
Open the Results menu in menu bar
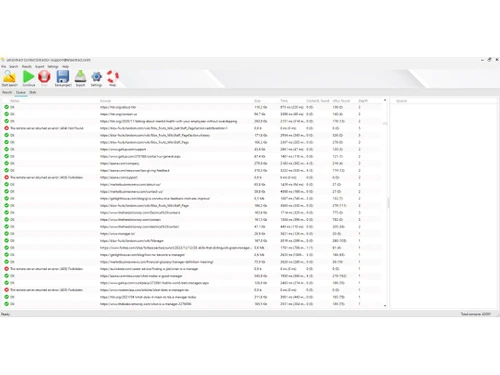pos(27,66)
